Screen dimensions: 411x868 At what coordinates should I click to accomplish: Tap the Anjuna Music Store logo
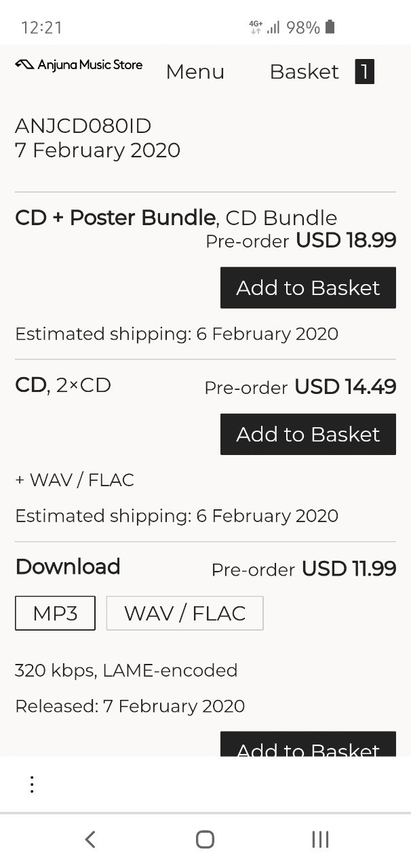point(79,65)
